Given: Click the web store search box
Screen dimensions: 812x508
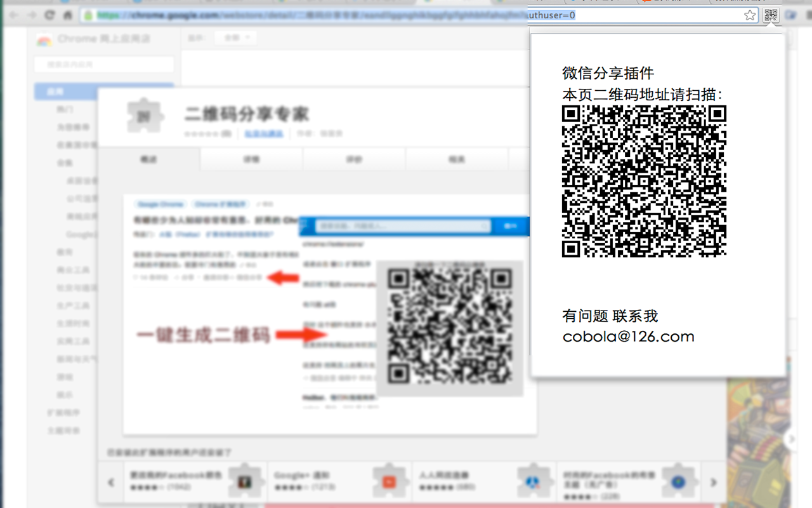Looking at the screenshot, I should (x=104, y=64).
